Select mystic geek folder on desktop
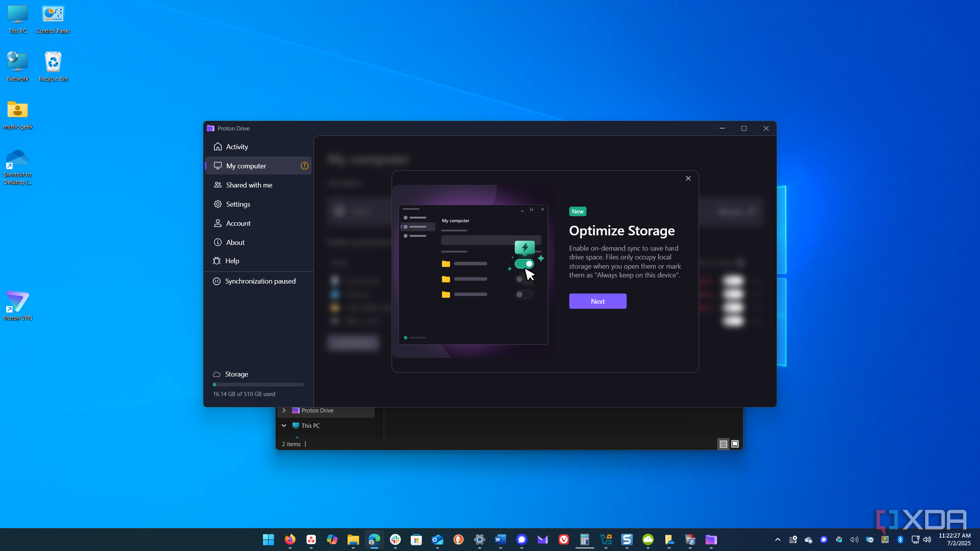The height and width of the screenshot is (551, 980). [18, 115]
